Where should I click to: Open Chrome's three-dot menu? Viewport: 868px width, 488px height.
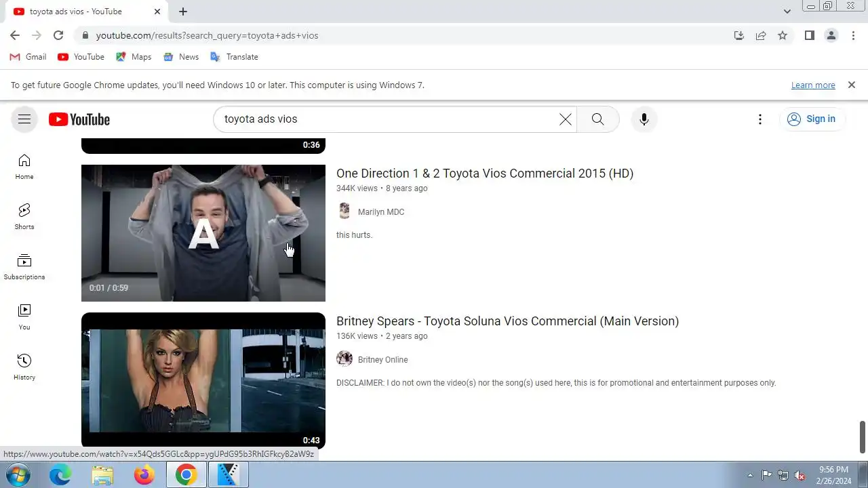(x=853, y=35)
